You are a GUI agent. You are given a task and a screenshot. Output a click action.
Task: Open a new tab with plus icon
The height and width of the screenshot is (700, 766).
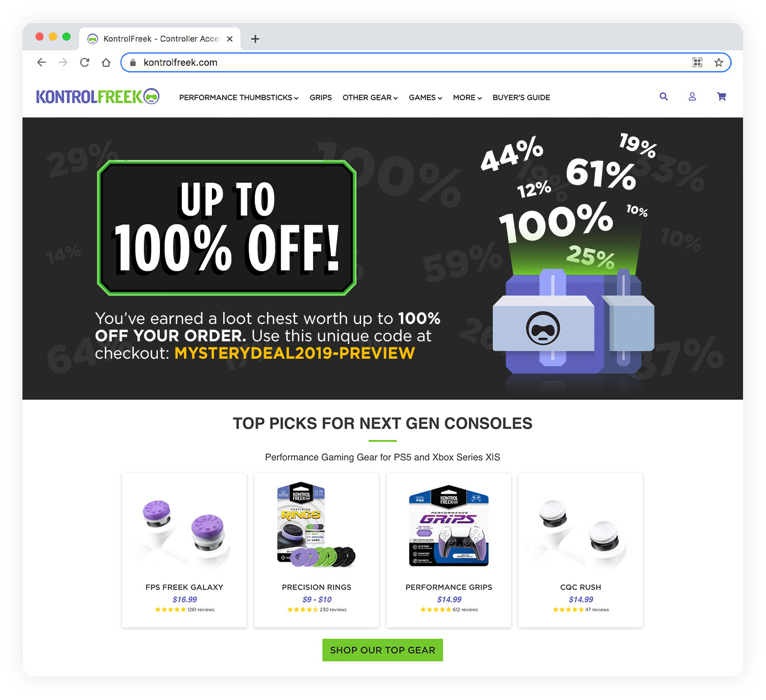point(255,39)
